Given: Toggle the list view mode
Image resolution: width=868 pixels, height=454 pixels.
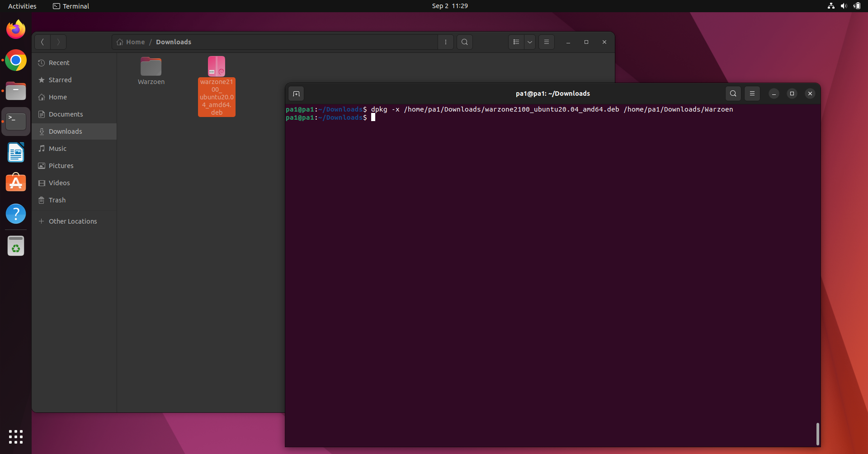Looking at the screenshot, I should pos(516,42).
